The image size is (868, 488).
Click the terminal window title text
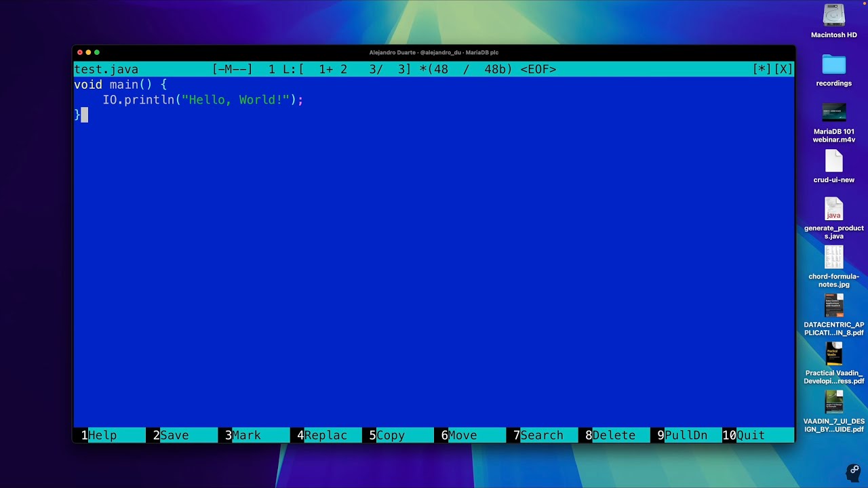tap(434, 52)
